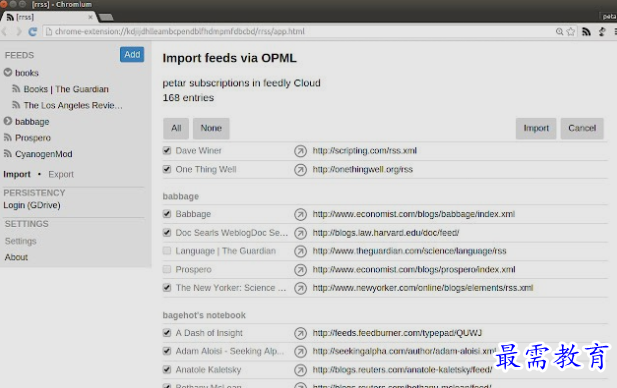Viewport: 617px width, 388px height.
Task: Expand the babbage folder in sidebar
Action: [8, 121]
